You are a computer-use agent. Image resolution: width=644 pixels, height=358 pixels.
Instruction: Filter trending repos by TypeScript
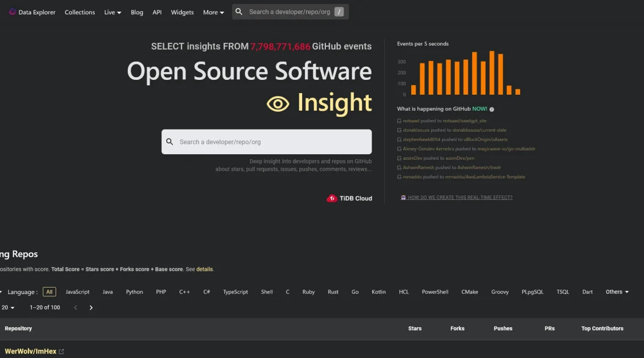[x=236, y=292]
